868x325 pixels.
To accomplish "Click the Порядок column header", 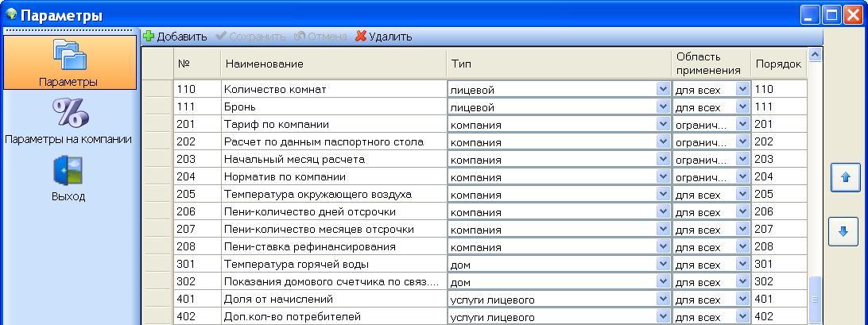I will (777, 64).
